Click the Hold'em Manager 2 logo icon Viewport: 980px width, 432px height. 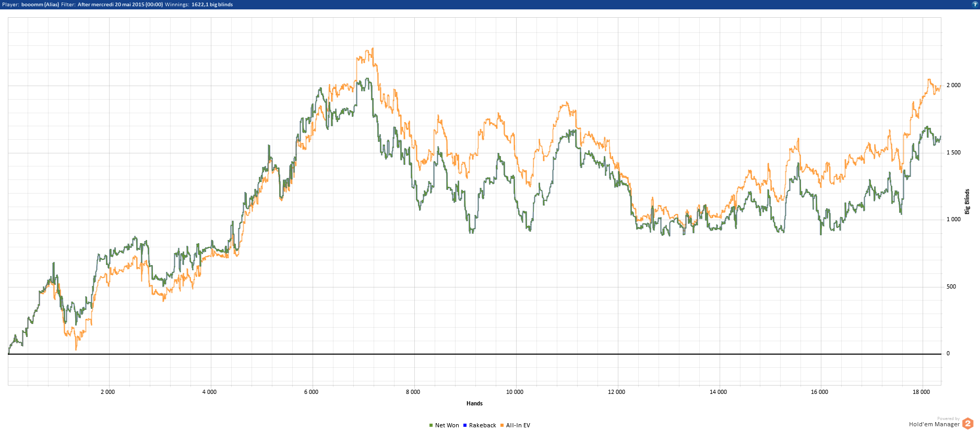tap(967, 423)
